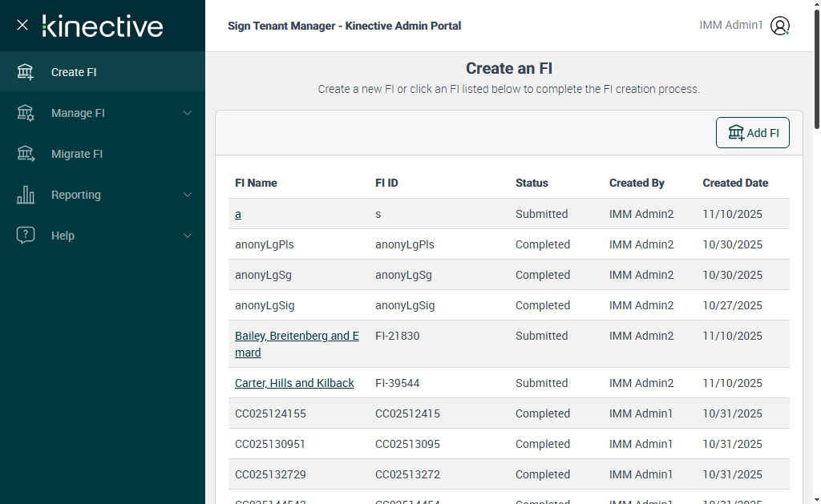Open the Carter, Hills and Kilback link
821x504 pixels.
(294, 383)
